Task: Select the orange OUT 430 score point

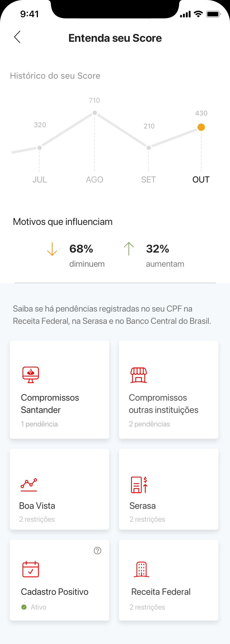Action: pyautogui.click(x=201, y=127)
